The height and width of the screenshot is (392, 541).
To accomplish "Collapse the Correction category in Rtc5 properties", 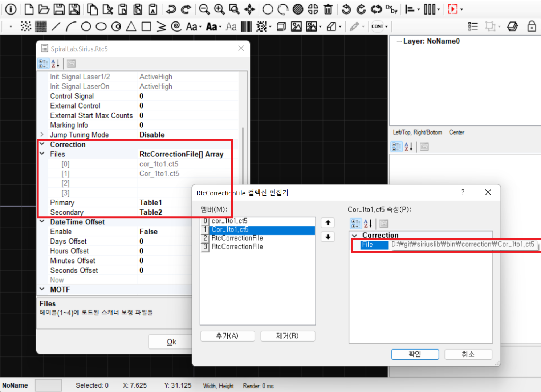I will click(42, 144).
